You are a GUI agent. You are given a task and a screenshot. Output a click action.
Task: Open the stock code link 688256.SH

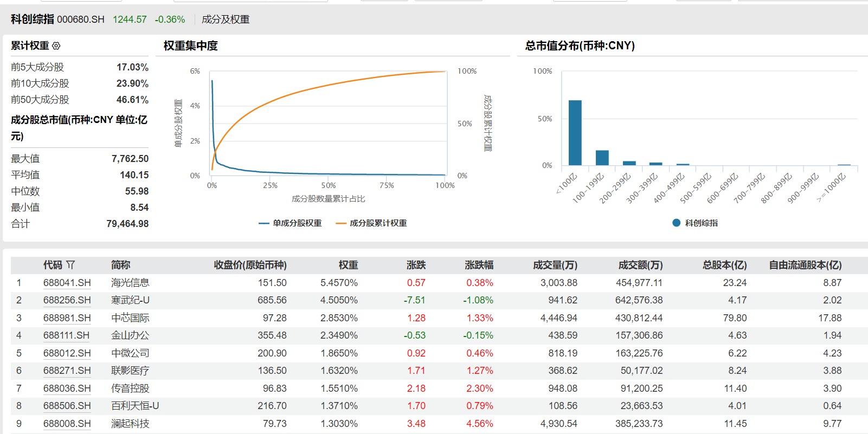coord(67,300)
